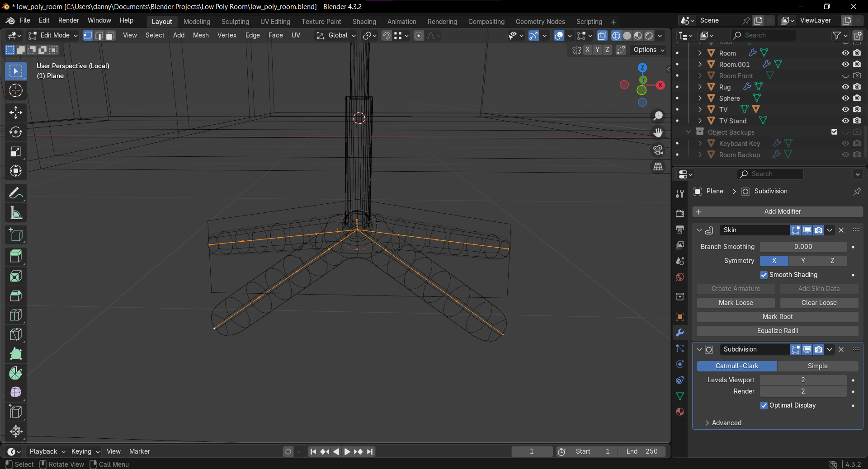
Task: Click the Mark Root button
Action: (777, 317)
